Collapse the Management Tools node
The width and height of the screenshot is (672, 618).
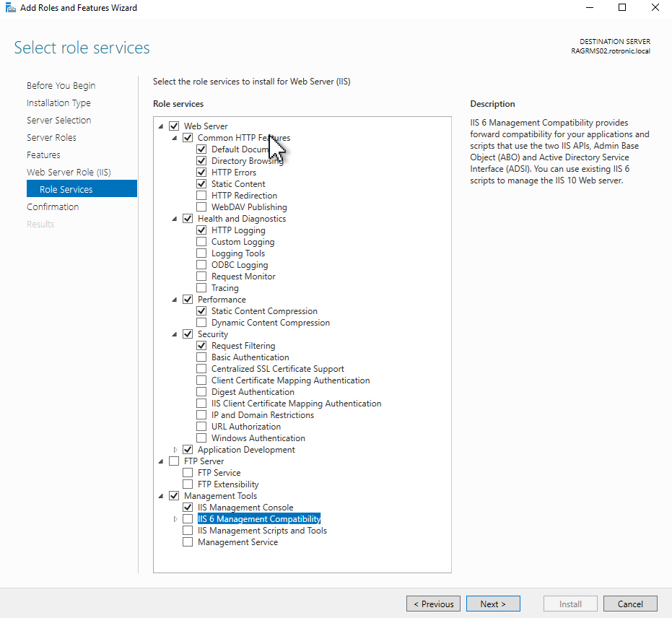[161, 496]
